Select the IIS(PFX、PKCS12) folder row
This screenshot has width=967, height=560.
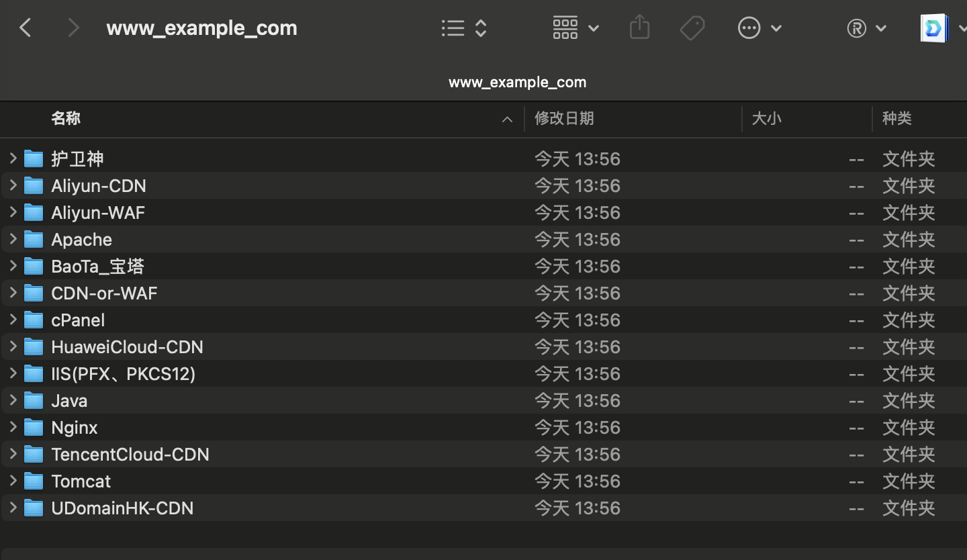click(x=123, y=374)
